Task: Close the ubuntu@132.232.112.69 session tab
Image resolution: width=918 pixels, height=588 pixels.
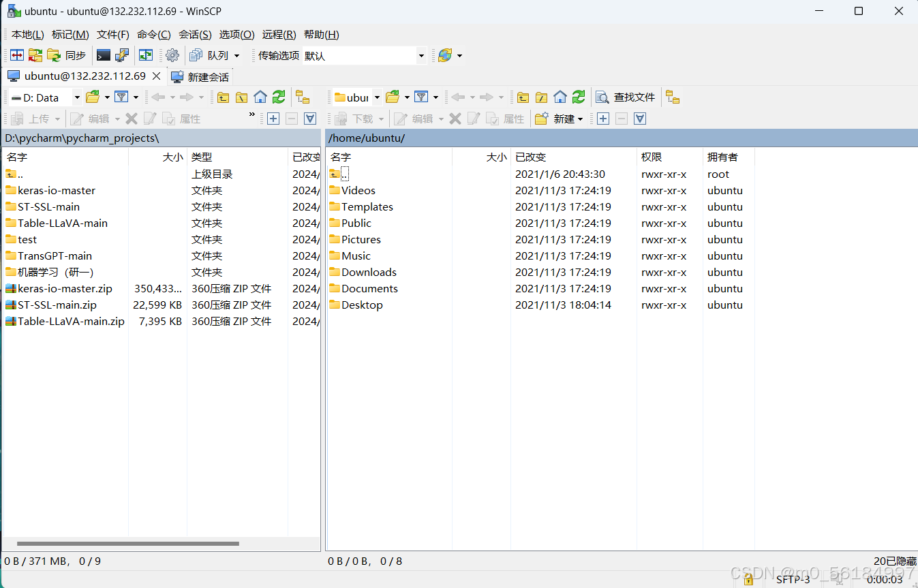Action: (x=157, y=76)
